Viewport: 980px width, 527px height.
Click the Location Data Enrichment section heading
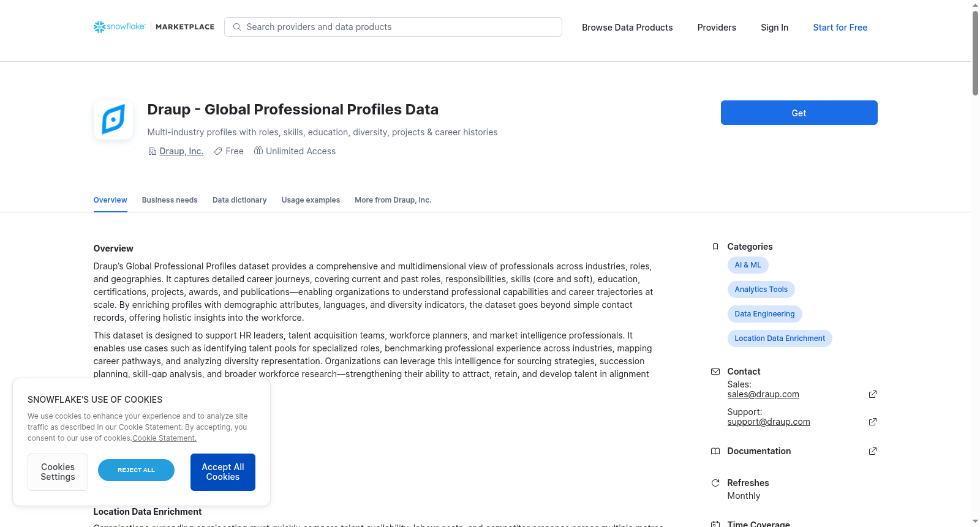148,512
